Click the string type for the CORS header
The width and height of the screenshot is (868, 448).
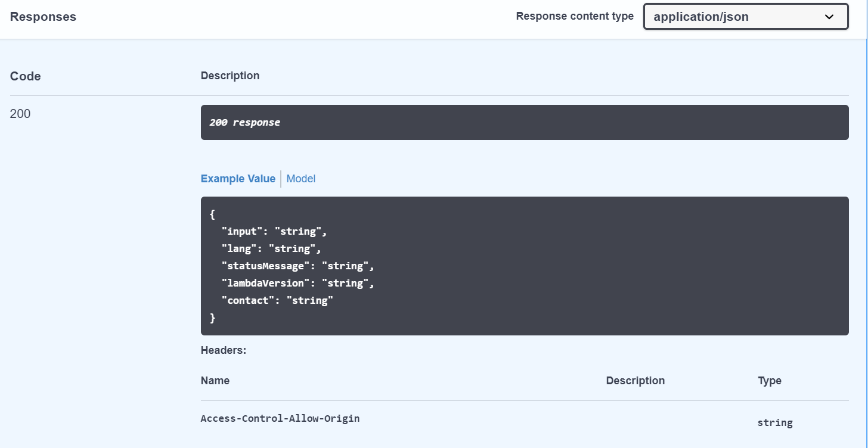point(775,422)
